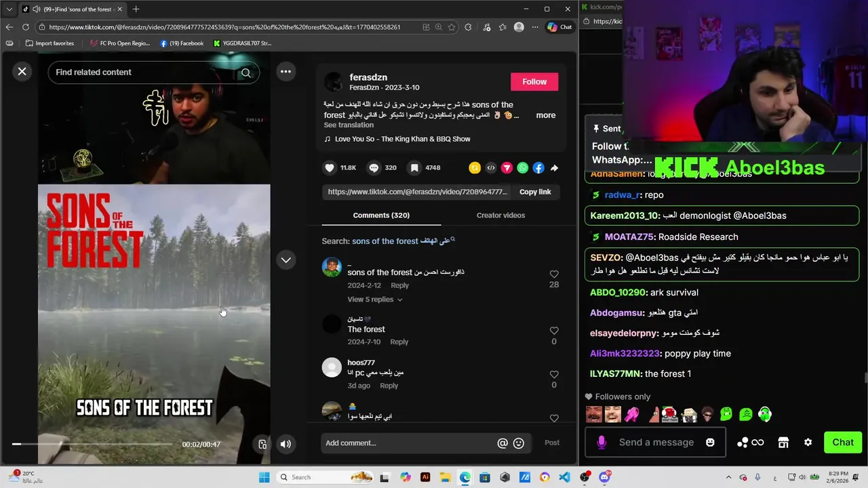Like the hoos777 comment

pyautogui.click(x=554, y=374)
